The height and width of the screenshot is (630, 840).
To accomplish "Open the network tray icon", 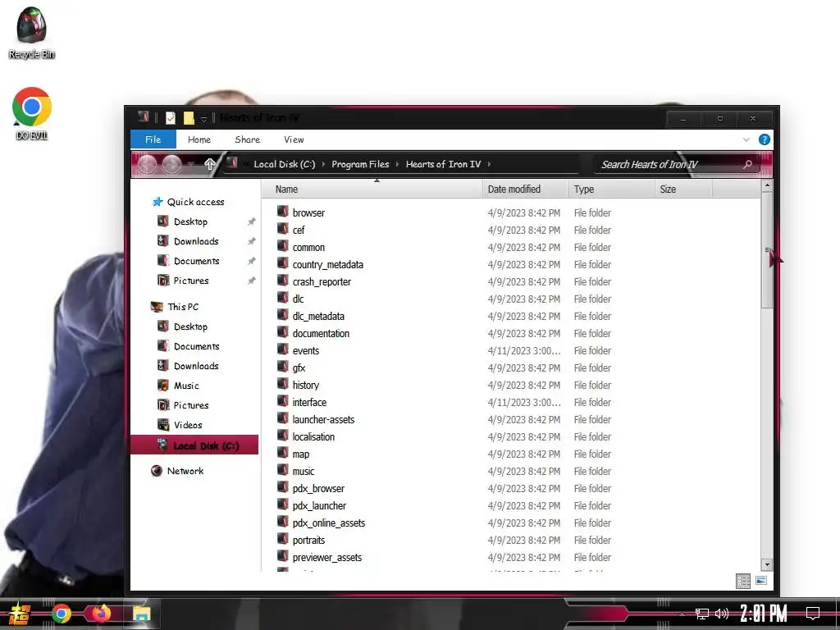I will pos(702,614).
